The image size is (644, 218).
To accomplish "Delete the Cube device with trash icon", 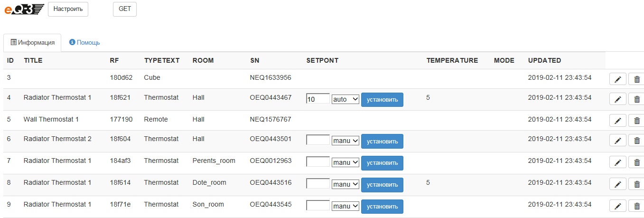I will [637, 80].
